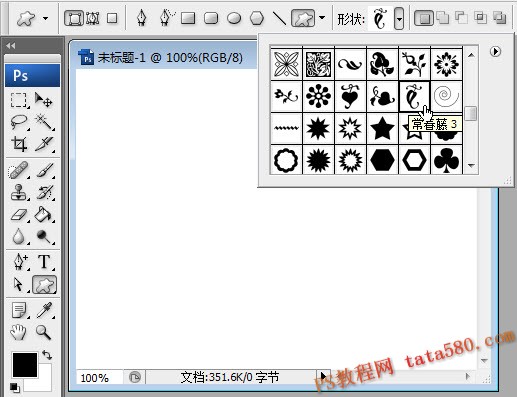The image size is (517, 397).
Task: Pick the Ivy 3 shape thumbnail
Action: pos(414,96)
